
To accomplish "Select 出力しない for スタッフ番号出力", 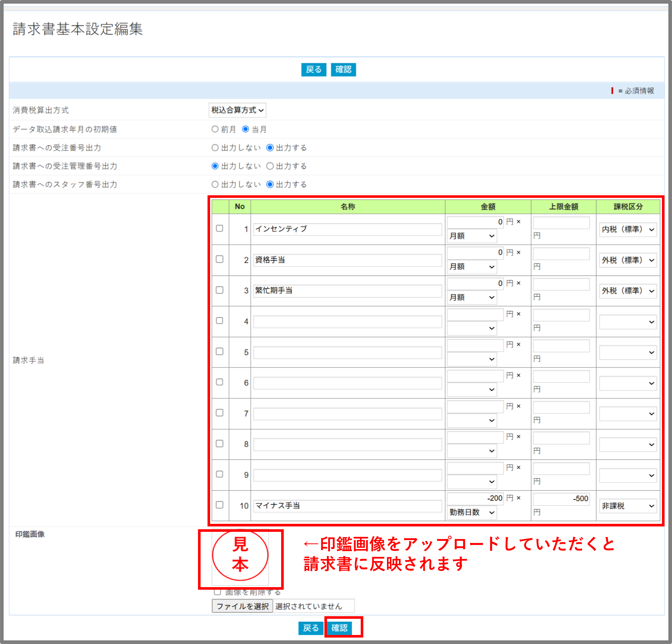I will [x=215, y=184].
